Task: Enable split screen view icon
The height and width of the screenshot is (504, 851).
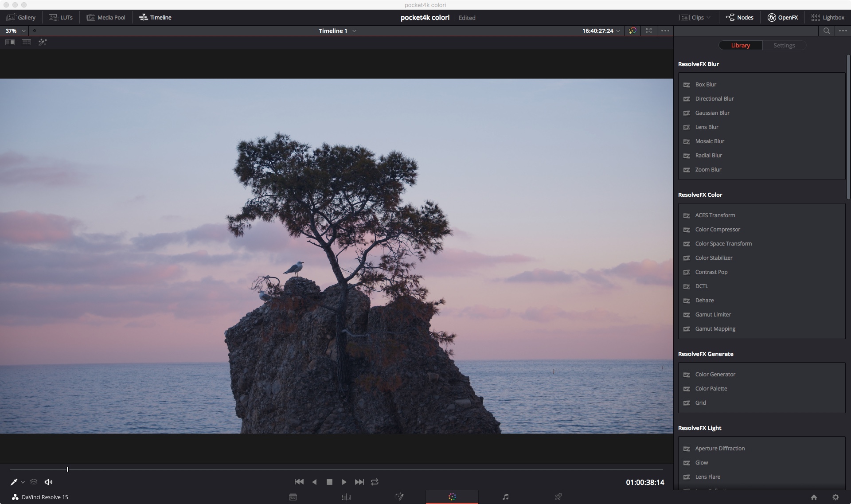Action: click(26, 42)
